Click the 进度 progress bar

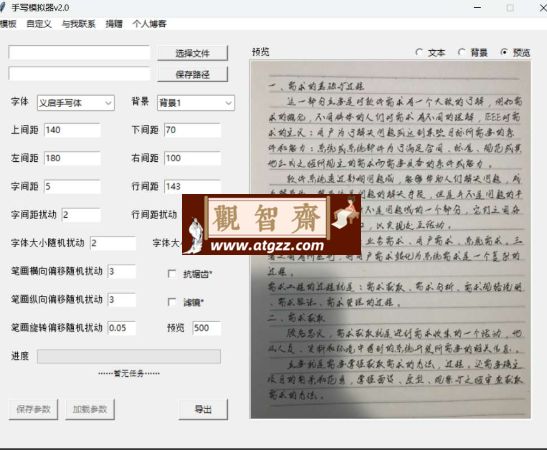click(129, 356)
